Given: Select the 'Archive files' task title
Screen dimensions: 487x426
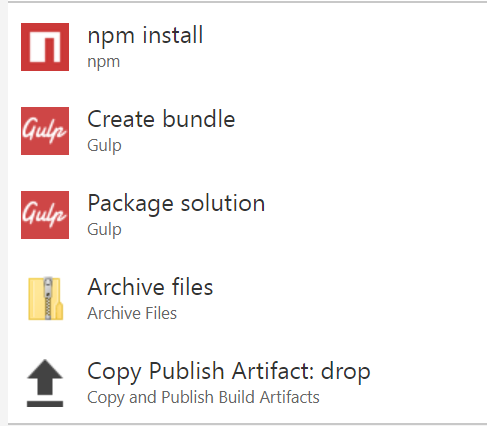Looking at the screenshot, I should 150,287.
